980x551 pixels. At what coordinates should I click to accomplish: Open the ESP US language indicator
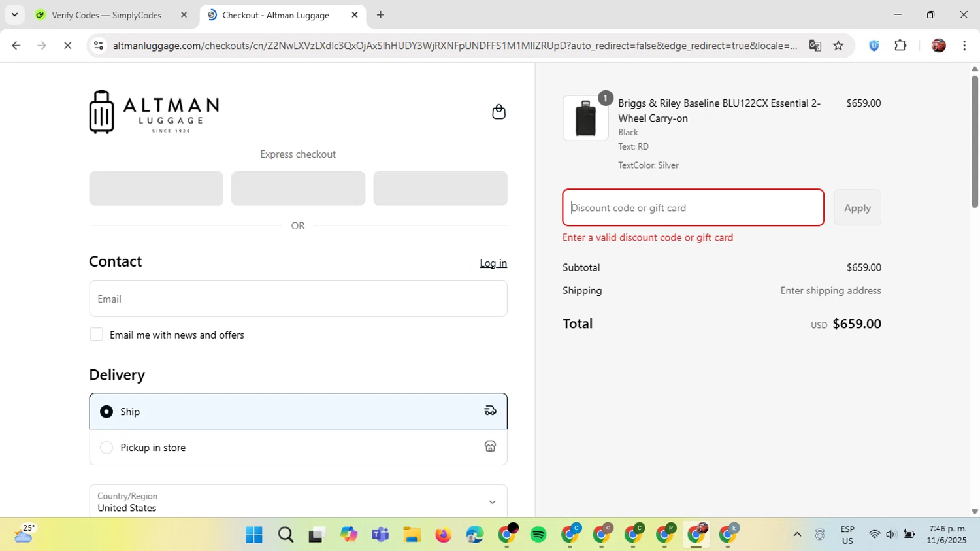click(847, 535)
